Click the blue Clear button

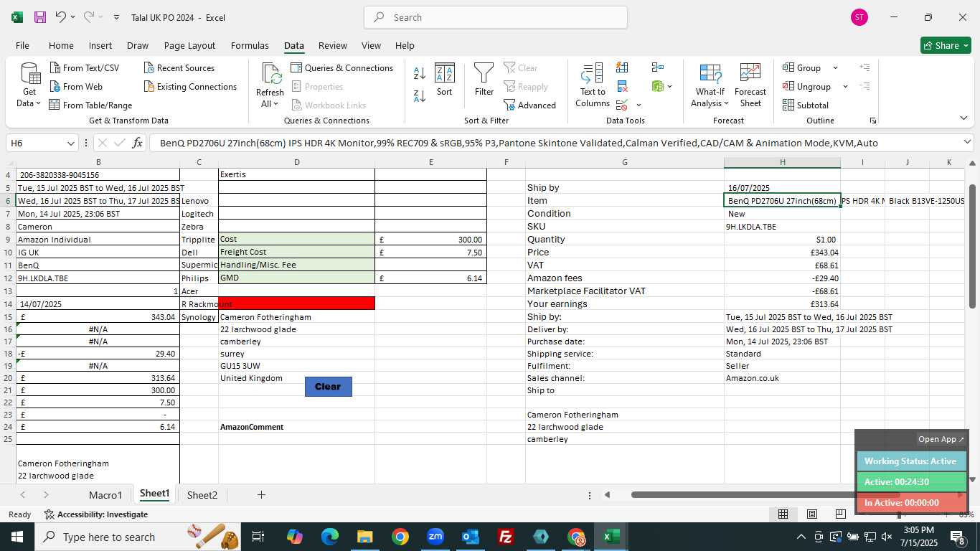pyautogui.click(x=328, y=386)
